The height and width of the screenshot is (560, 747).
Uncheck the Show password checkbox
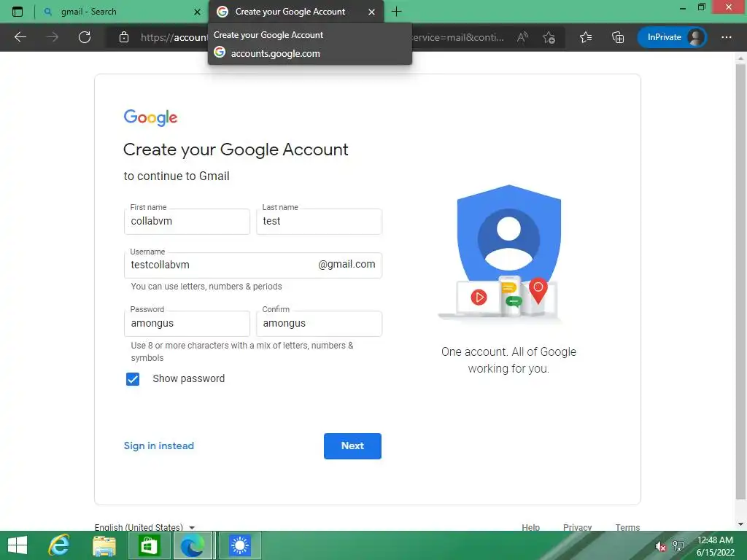tap(133, 379)
